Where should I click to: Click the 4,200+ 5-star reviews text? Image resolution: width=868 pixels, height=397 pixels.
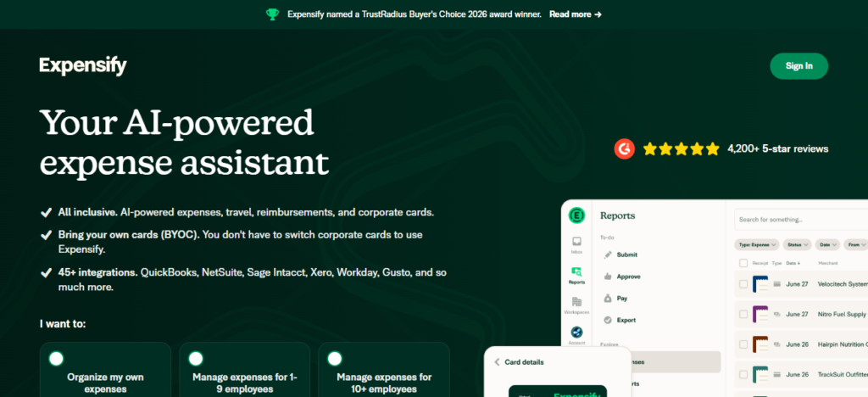(778, 148)
